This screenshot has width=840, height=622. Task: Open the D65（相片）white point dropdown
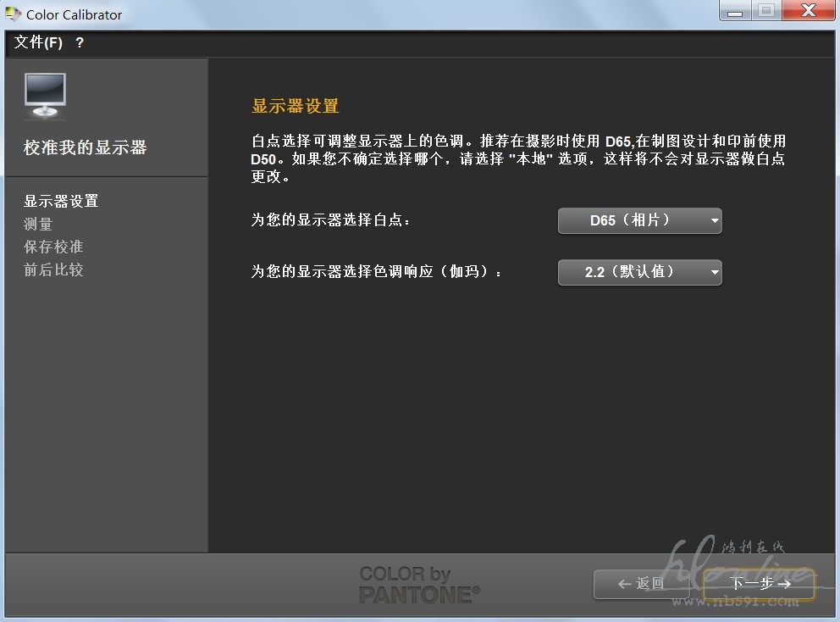(x=639, y=221)
